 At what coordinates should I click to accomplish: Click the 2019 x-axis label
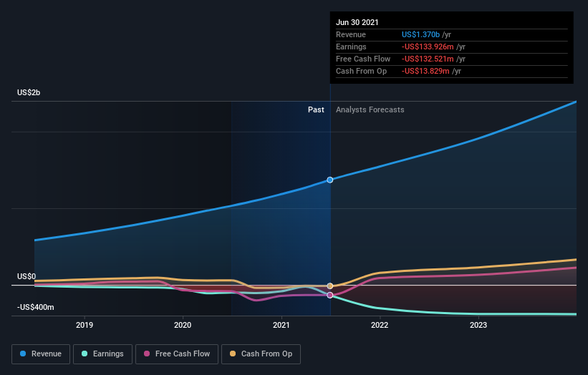(x=85, y=325)
